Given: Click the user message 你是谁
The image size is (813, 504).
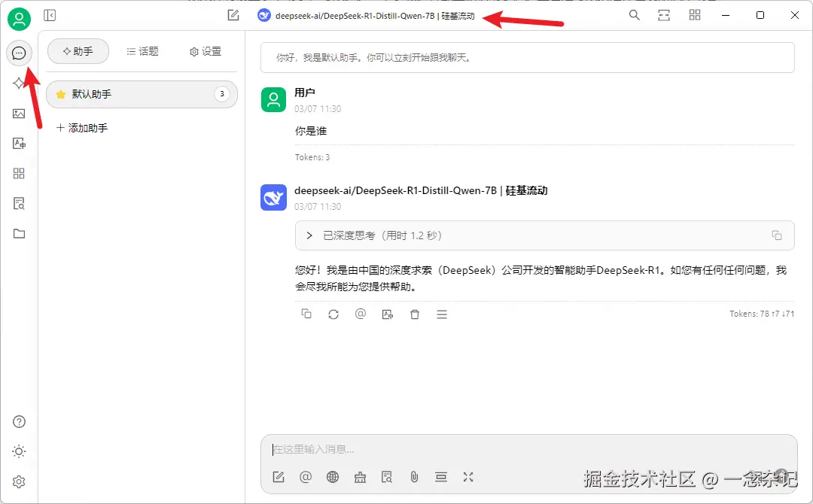Looking at the screenshot, I should (311, 131).
